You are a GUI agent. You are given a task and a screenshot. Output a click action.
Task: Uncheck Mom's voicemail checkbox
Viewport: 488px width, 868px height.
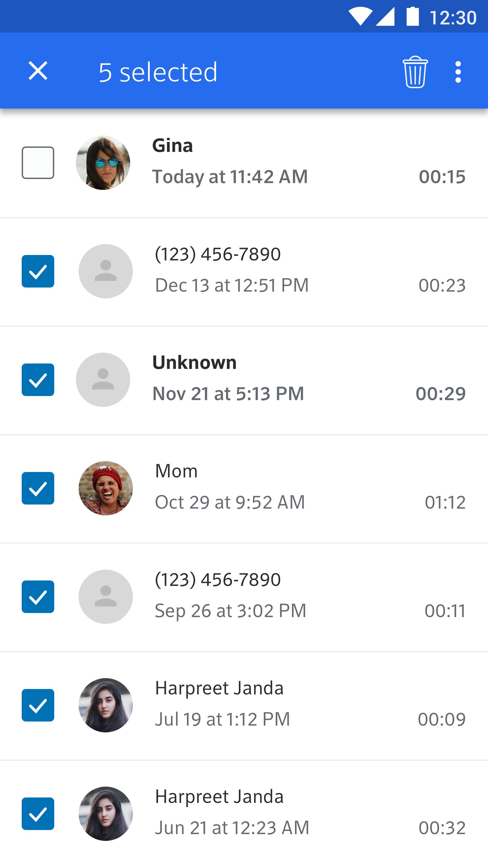click(38, 488)
